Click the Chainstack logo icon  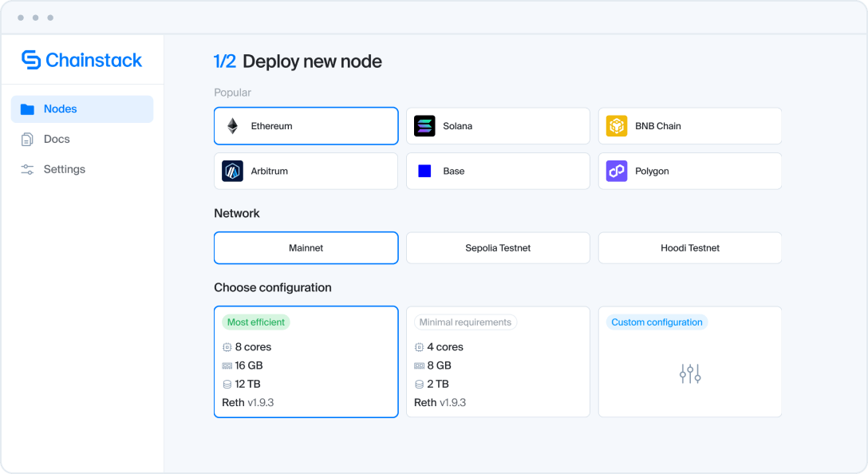(31, 60)
